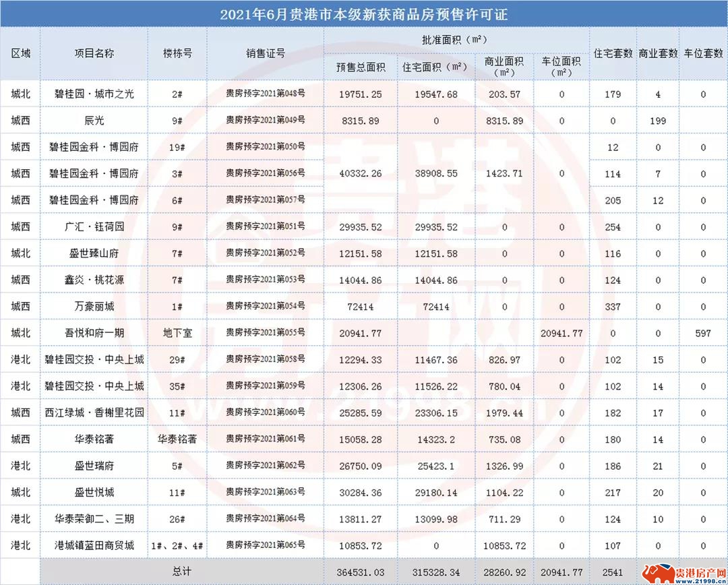Click project name 盛世臻山府
This screenshot has width=728, height=585.
(x=94, y=253)
